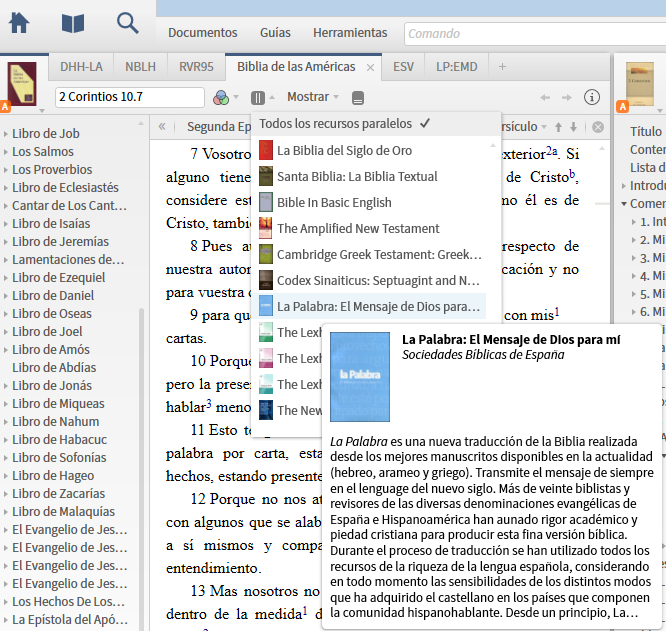Viewport: 666px width, 631px height.
Task: Switch to the ESV tab
Action: click(x=403, y=67)
